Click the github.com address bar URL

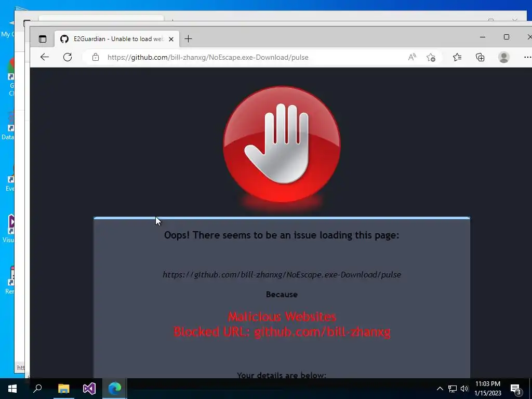point(208,57)
